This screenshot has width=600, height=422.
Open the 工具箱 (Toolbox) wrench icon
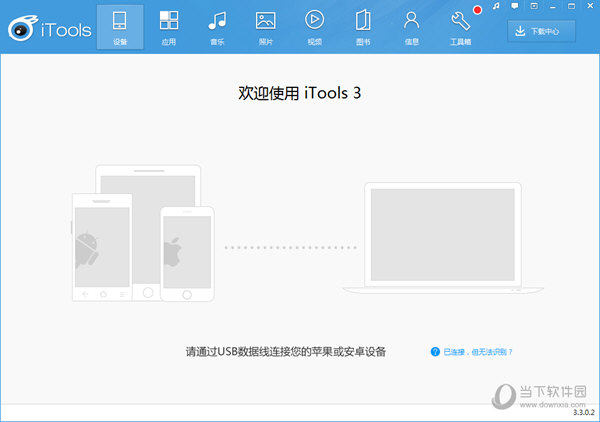pyautogui.click(x=460, y=21)
